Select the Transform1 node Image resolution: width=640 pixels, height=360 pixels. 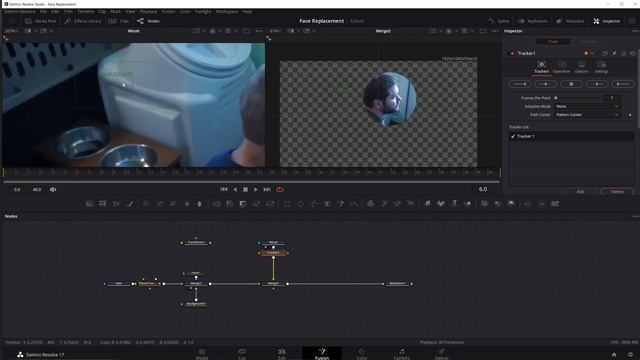[x=196, y=243]
